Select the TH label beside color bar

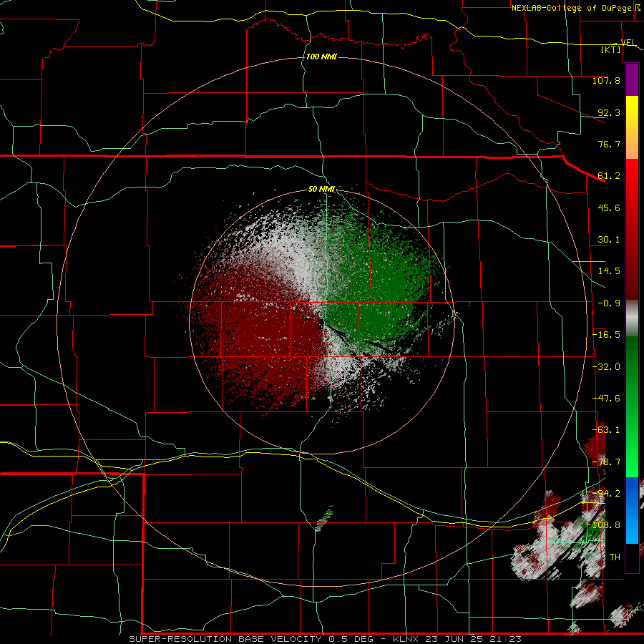click(615, 557)
